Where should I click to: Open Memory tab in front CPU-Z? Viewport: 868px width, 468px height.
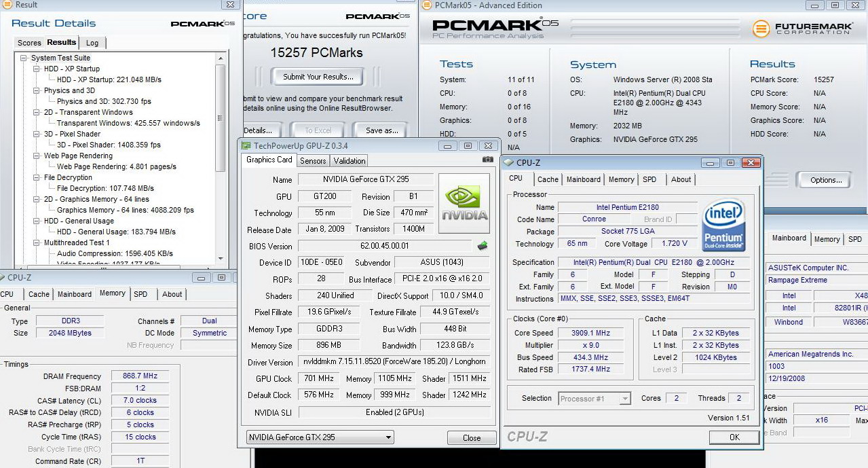(x=621, y=179)
